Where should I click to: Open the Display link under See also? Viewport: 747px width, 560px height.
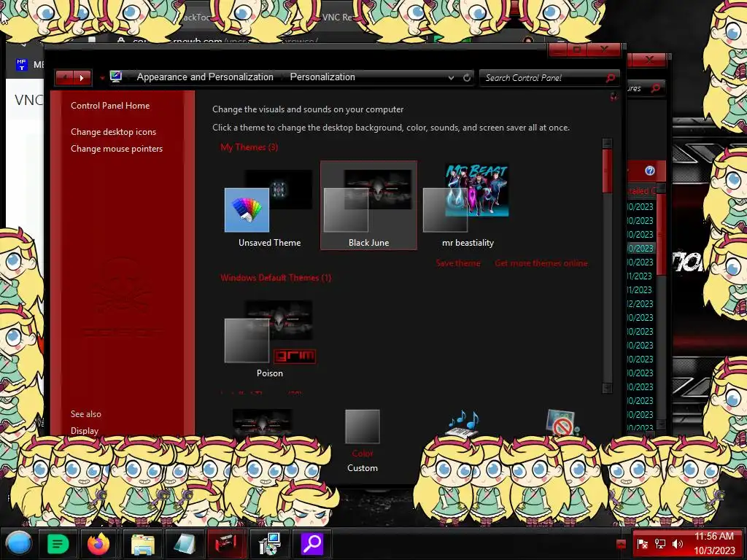[x=85, y=431]
